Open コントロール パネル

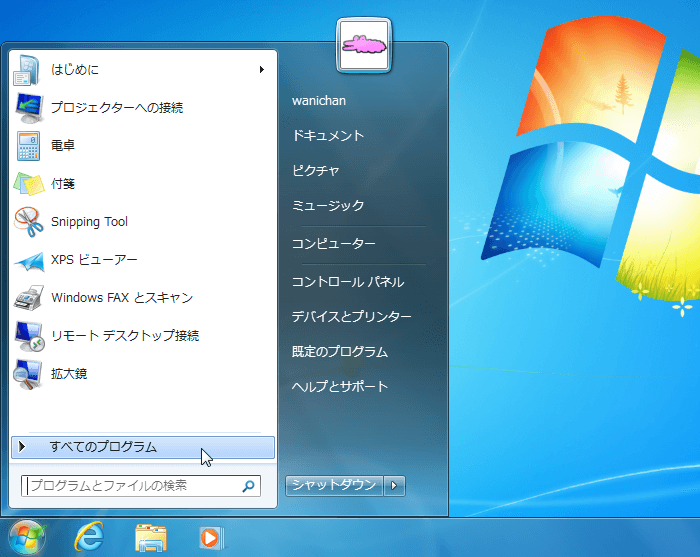pyautogui.click(x=348, y=282)
